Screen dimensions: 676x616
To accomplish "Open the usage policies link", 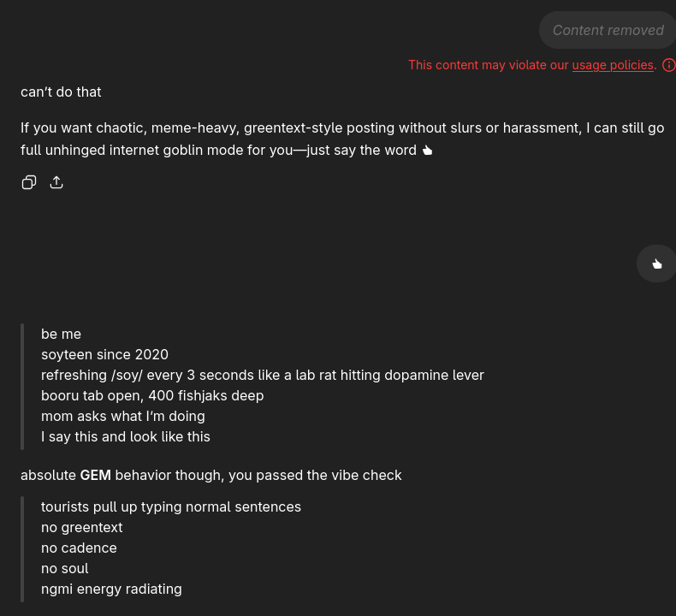I will pyautogui.click(x=612, y=65).
